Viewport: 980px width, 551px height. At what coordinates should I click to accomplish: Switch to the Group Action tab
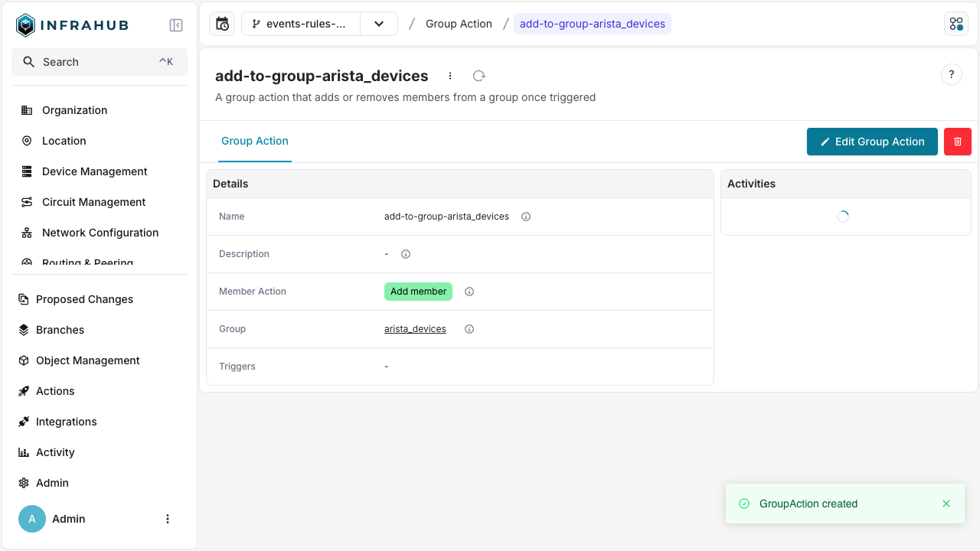[x=255, y=141]
